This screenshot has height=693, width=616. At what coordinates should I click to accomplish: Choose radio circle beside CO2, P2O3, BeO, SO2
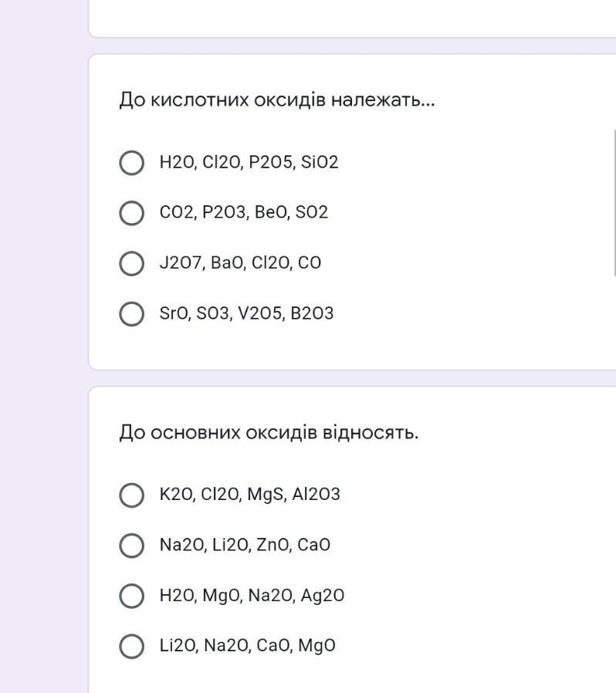tap(132, 213)
